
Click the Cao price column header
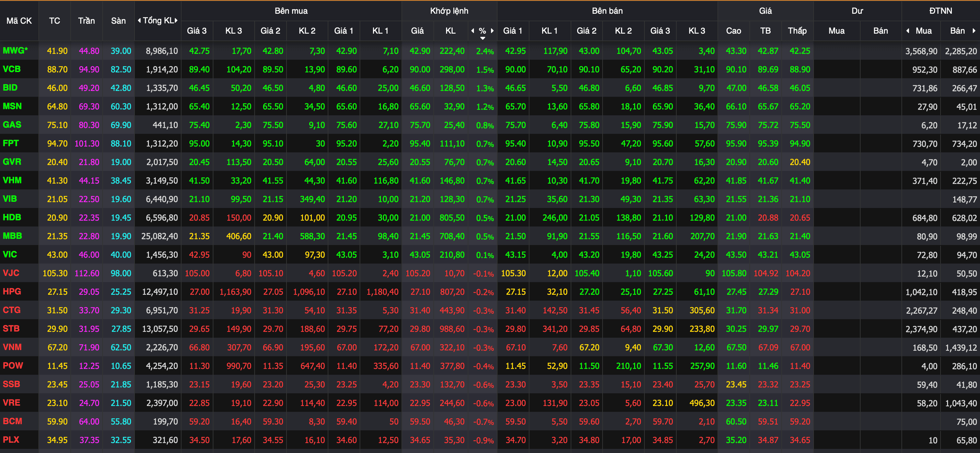pos(734,31)
